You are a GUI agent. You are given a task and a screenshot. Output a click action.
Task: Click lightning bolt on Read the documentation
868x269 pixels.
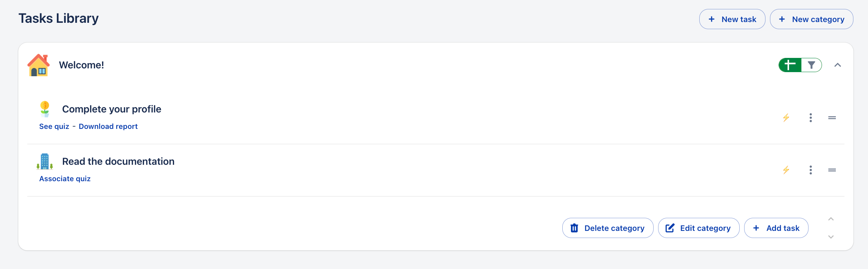tap(786, 170)
